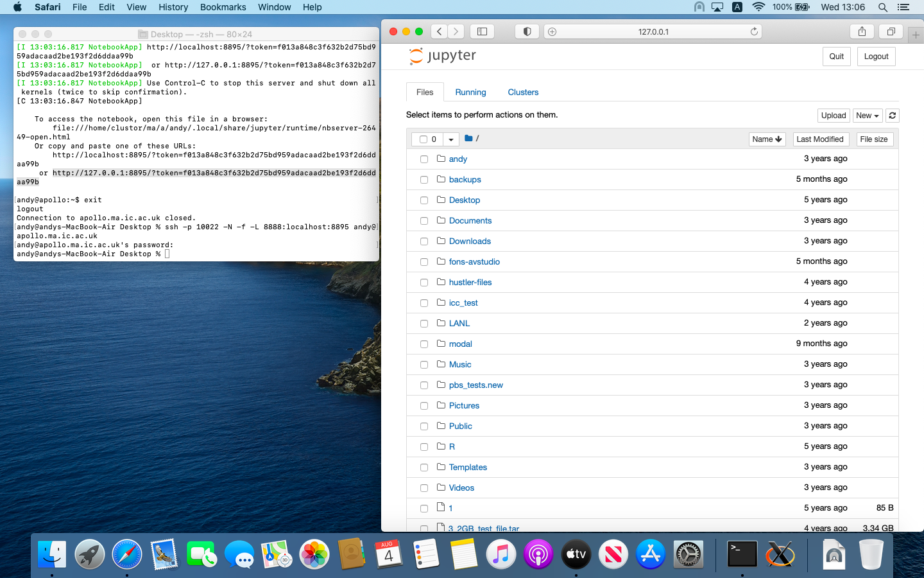This screenshot has height=578, width=924.
Task: Show Safari's tab overview
Action: (x=891, y=31)
